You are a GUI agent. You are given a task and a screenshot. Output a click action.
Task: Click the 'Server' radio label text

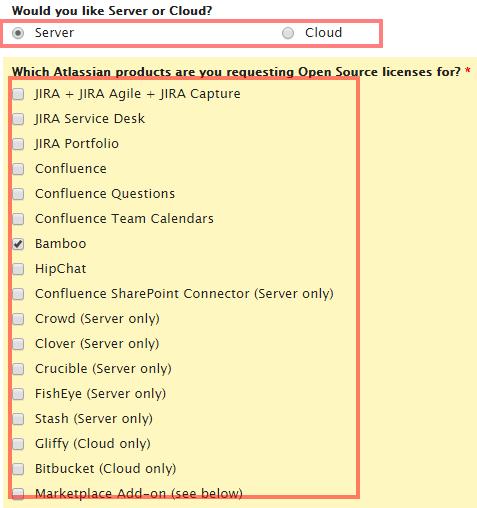pos(54,33)
